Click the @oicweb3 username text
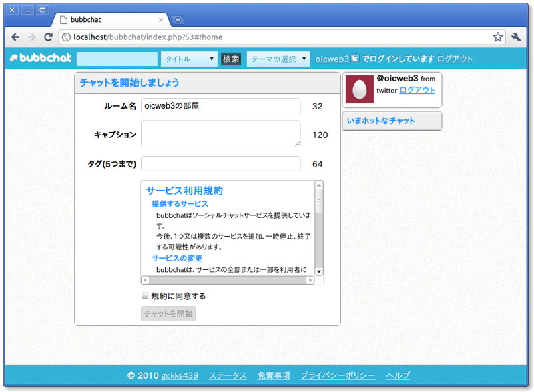Screen dimensions: 534x392 pyautogui.click(x=397, y=78)
